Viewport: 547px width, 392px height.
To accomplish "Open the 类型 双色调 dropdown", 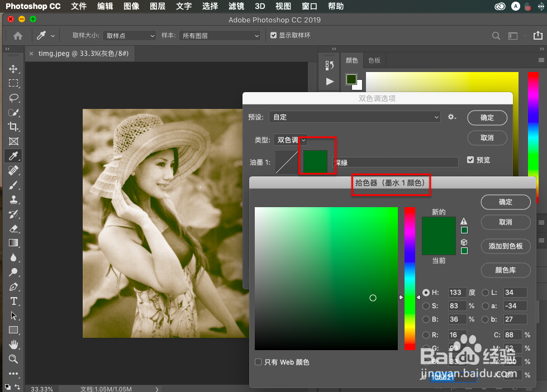I will 290,140.
